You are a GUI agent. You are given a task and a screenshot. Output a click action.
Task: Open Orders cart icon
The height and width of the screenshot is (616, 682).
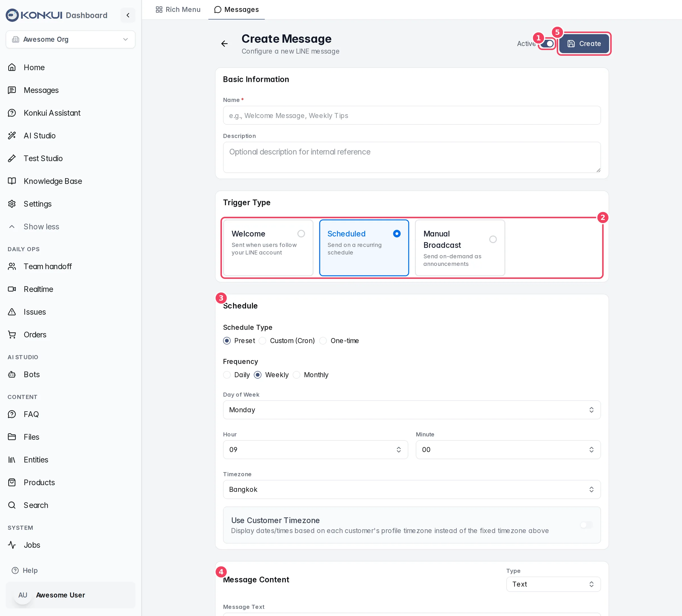click(12, 334)
